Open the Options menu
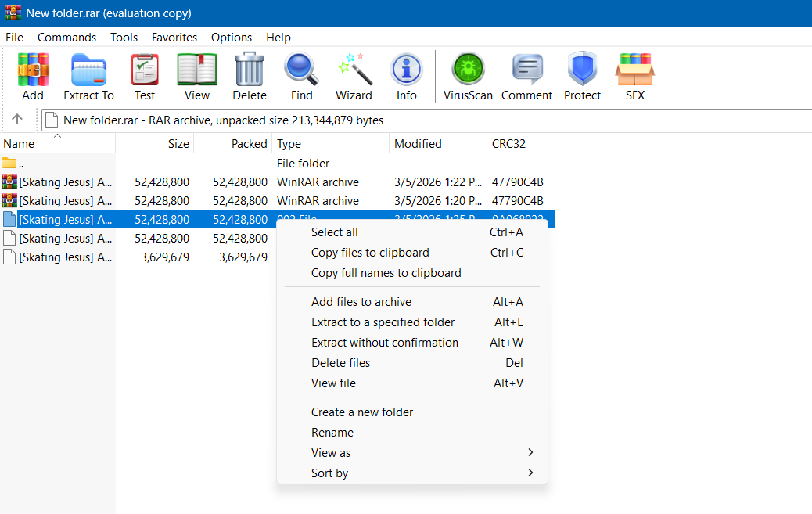812x514 pixels. coord(232,38)
